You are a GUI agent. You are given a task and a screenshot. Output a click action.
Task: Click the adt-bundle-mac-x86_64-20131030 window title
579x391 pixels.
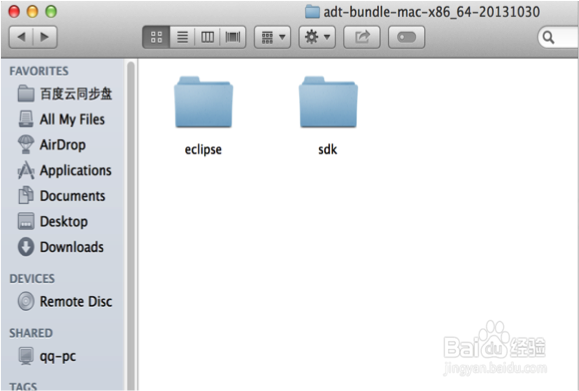pyautogui.click(x=432, y=12)
